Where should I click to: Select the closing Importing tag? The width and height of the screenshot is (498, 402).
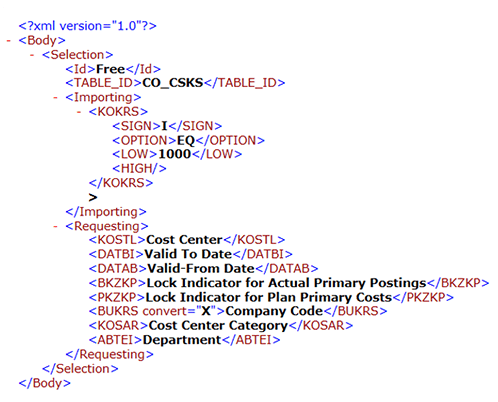tap(106, 212)
